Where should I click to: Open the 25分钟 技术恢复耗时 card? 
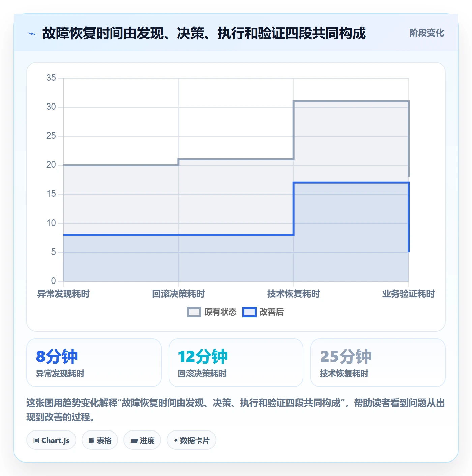tap(378, 363)
